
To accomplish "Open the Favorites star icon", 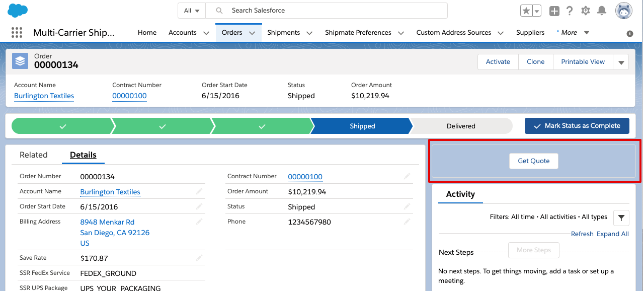I will click(x=526, y=11).
